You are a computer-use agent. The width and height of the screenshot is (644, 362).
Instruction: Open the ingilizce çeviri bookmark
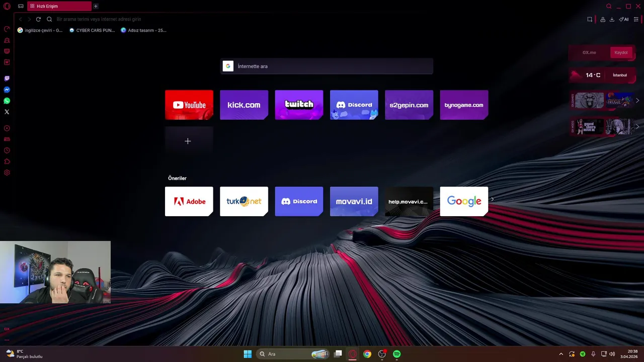(40, 30)
